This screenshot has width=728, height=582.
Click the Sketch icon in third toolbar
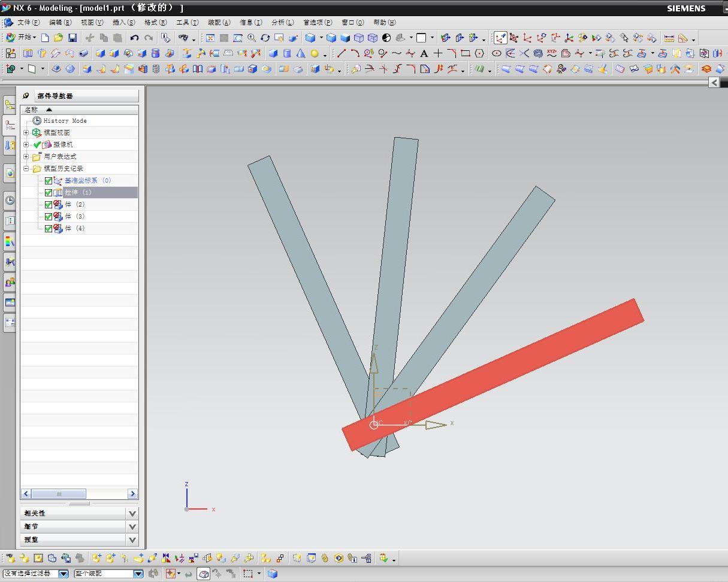11,69
